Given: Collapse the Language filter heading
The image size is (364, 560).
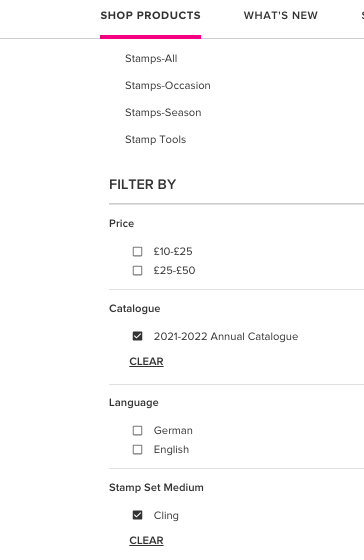Looking at the screenshot, I should point(134,402).
